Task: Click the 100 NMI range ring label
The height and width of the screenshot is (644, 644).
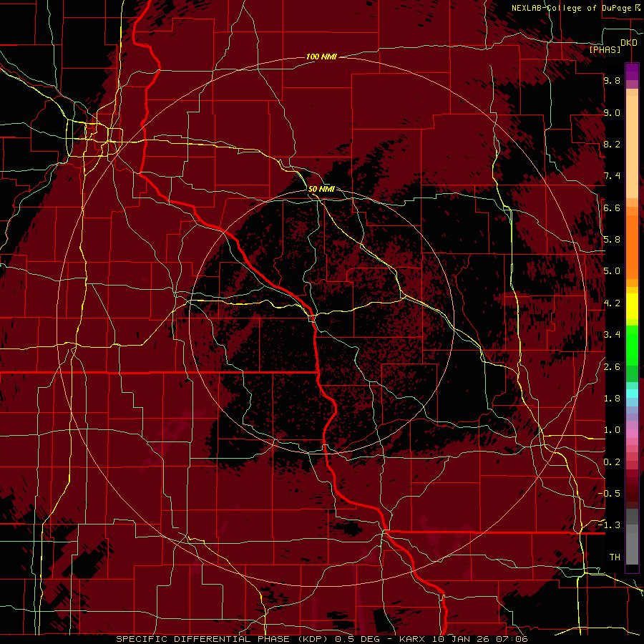Action: (321, 57)
